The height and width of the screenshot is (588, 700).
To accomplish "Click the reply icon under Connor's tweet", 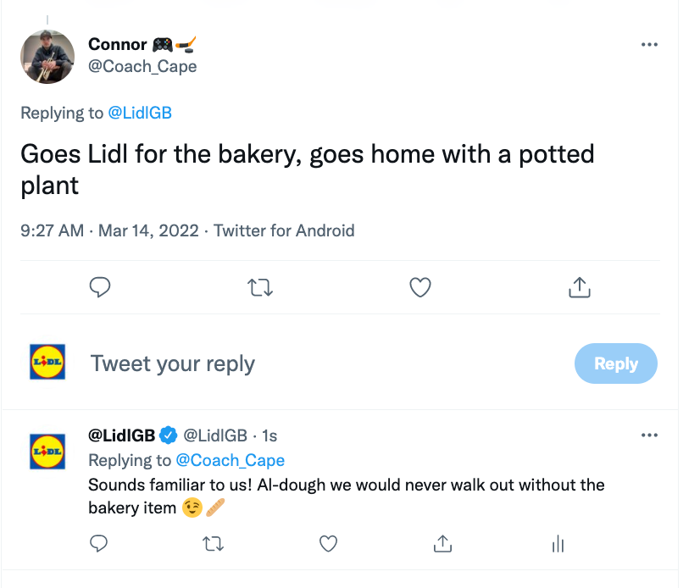I will (99, 287).
